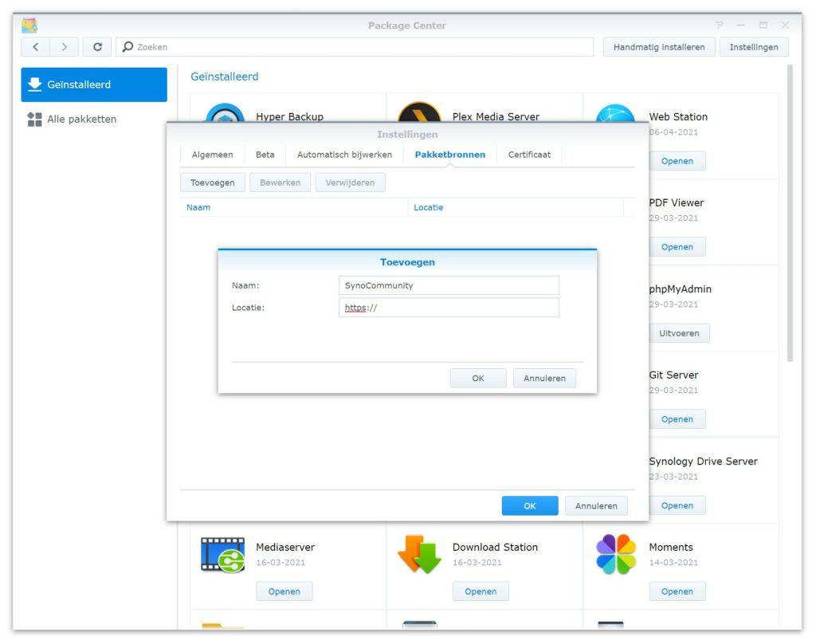This screenshot has height=644, width=816.
Task: Click the phpMyAdmin package title
Action: 681,289
